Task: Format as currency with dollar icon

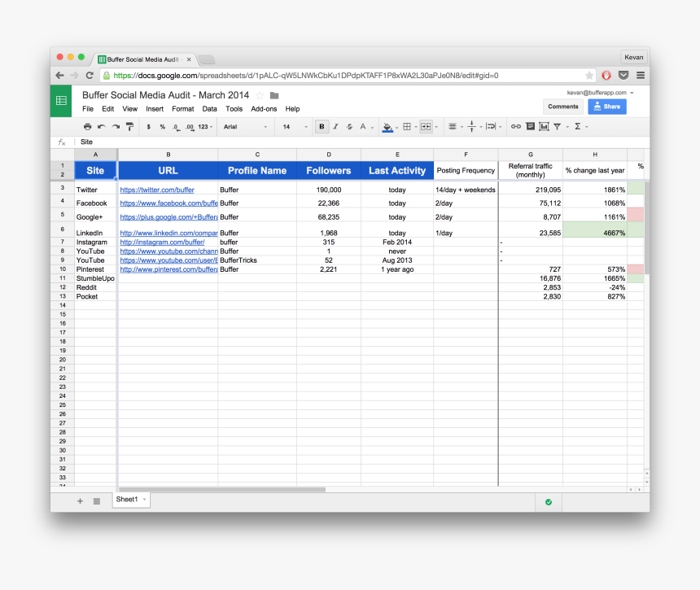Action: [x=149, y=127]
